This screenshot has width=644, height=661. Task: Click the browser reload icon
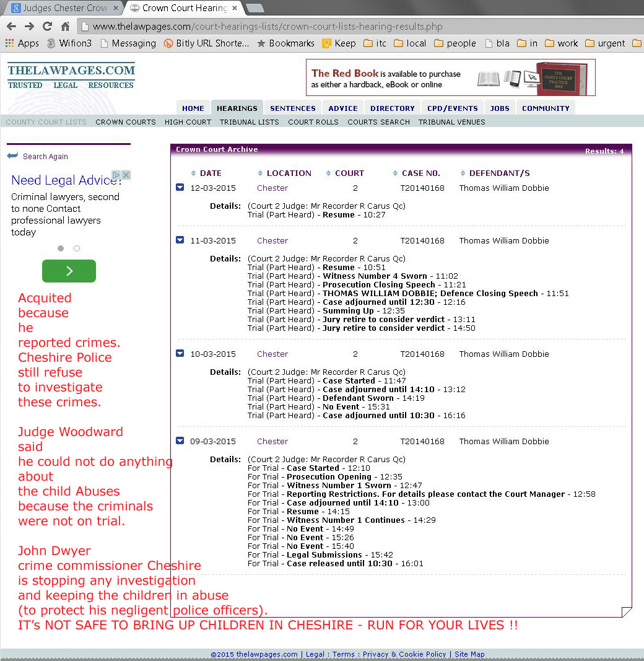(47, 27)
